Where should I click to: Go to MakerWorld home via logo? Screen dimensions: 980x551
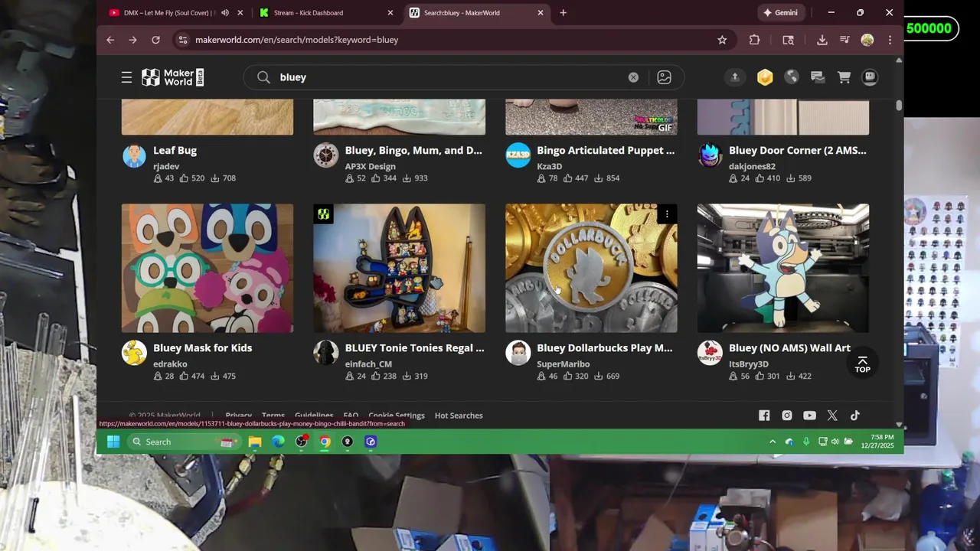click(x=173, y=77)
